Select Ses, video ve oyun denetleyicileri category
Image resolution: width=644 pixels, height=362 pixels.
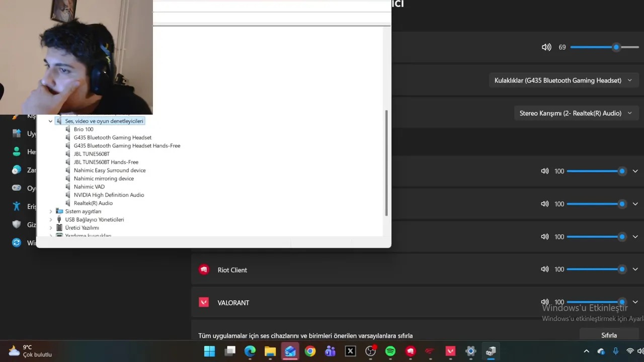click(x=104, y=121)
